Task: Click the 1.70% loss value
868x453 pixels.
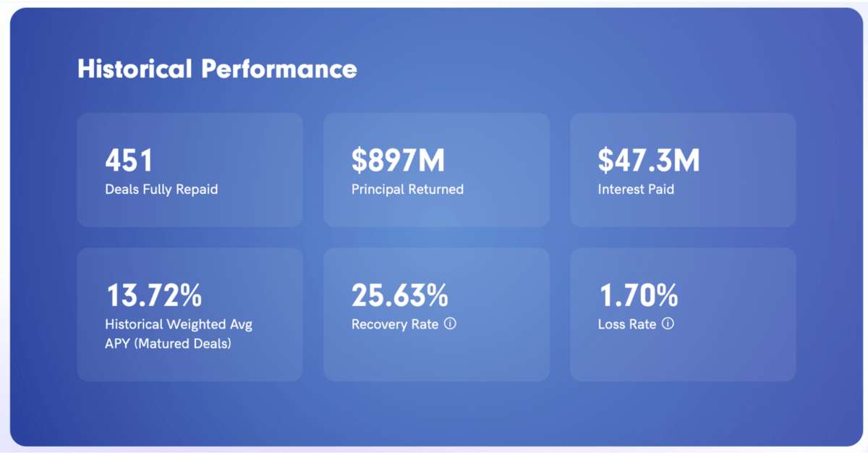Action: [x=638, y=295]
